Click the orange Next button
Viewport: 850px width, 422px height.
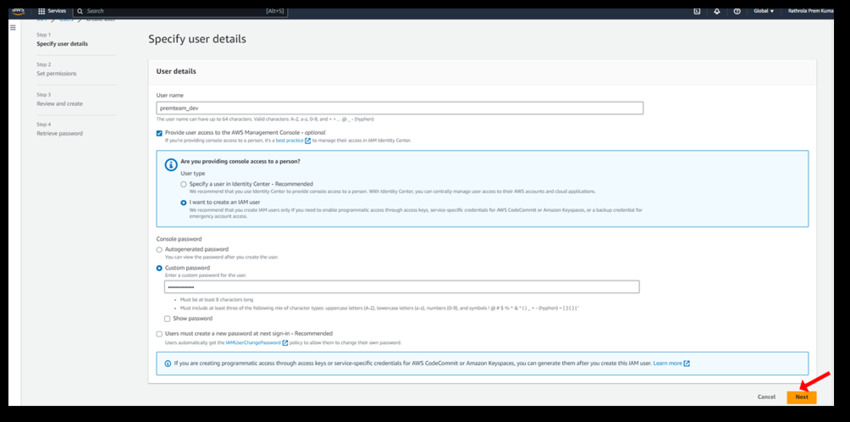point(802,397)
